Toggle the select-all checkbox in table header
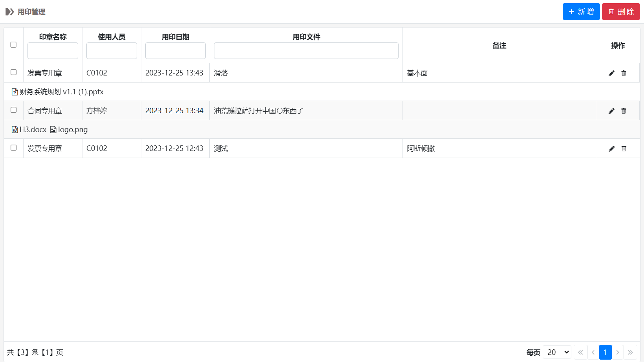 [x=13, y=45]
